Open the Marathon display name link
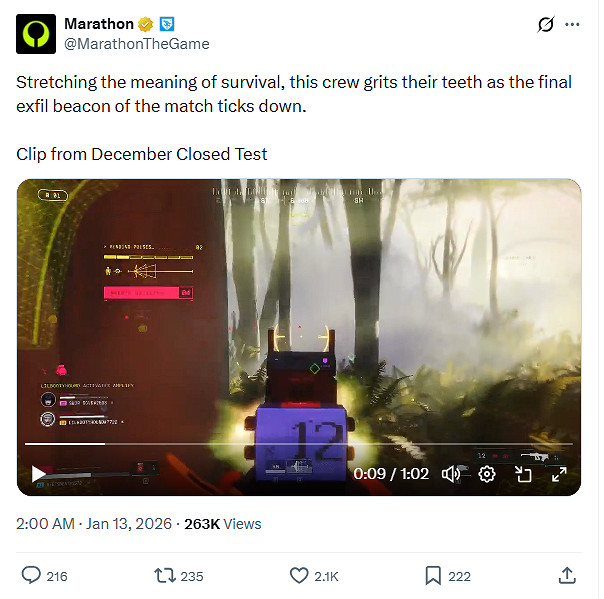This screenshot has height=599, width=604. (x=99, y=24)
